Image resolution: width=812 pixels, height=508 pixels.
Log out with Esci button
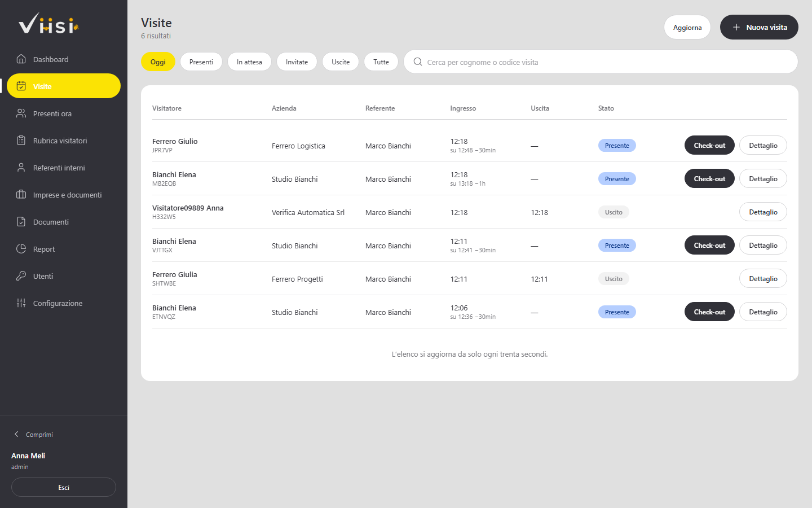[x=64, y=487]
